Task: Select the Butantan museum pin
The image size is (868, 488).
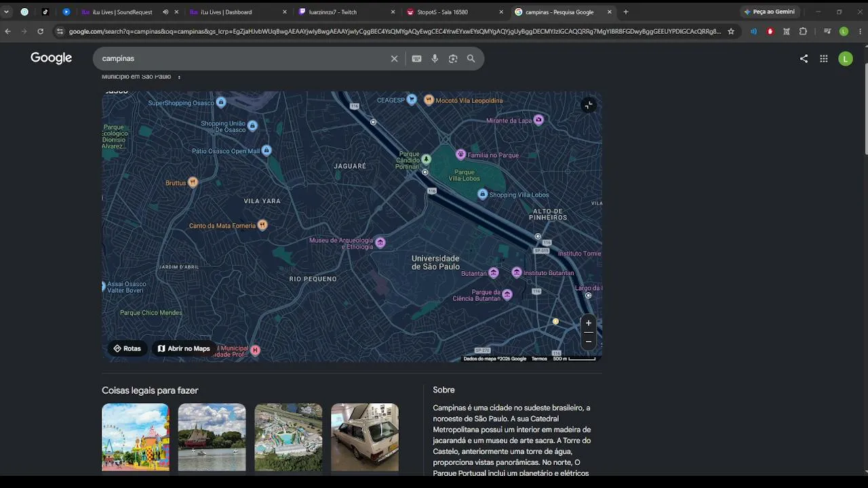Action: [494, 273]
